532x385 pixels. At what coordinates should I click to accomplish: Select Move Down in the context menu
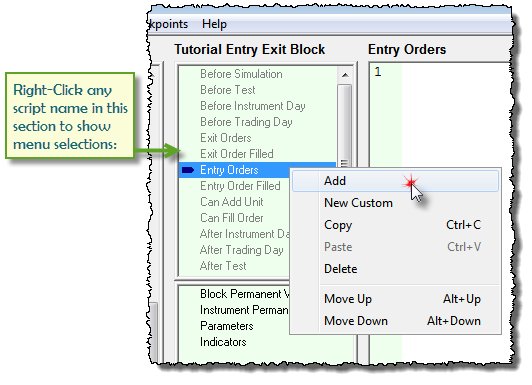point(395,321)
